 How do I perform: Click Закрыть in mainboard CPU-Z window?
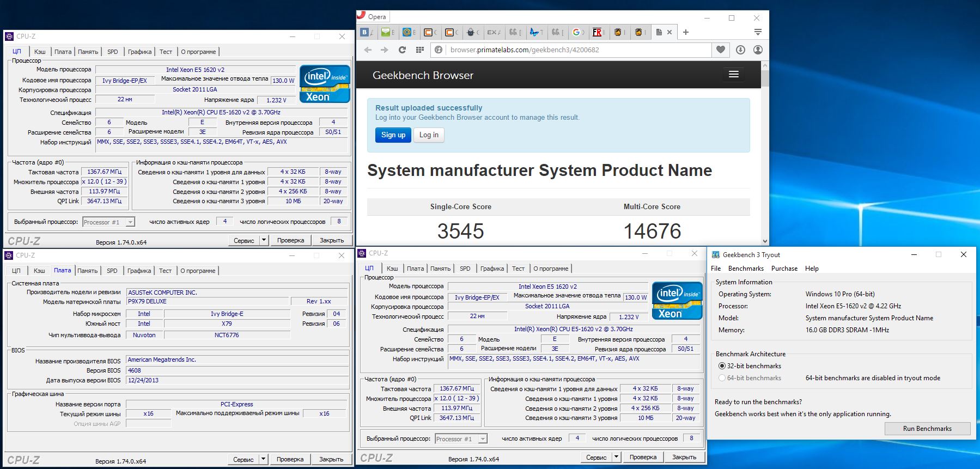[331, 459]
